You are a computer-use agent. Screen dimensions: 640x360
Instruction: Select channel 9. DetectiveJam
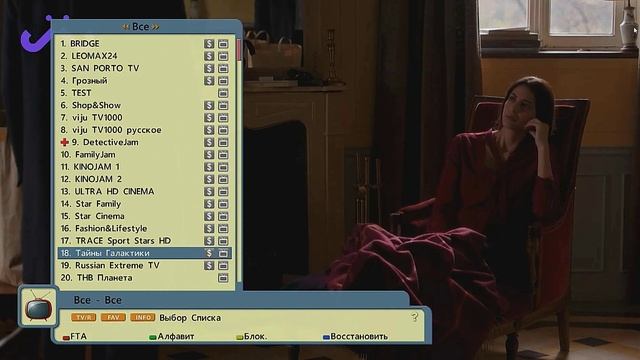144,142
